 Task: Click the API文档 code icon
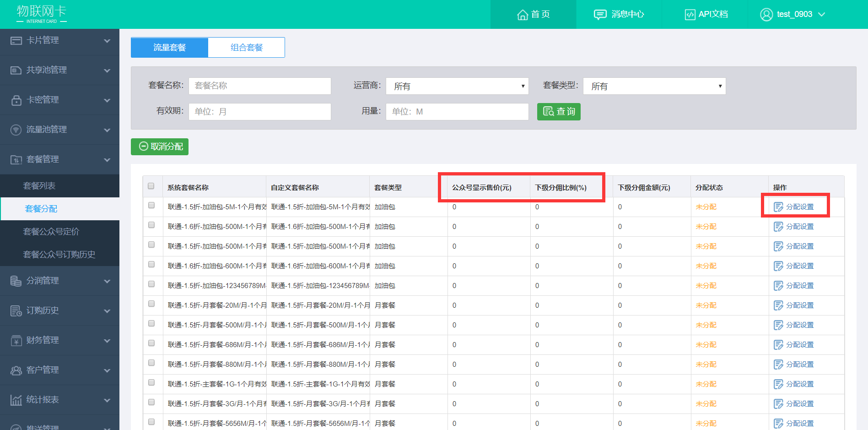(x=690, y=15)
